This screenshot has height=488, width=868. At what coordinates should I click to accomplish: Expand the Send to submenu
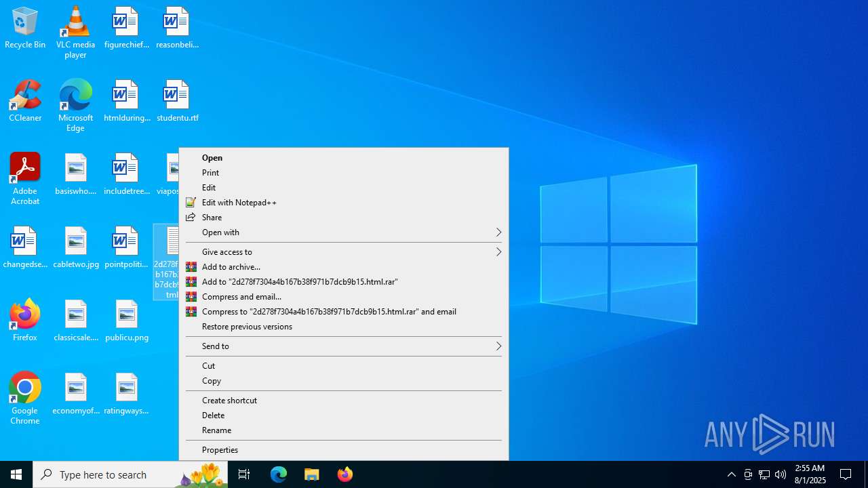coord(344,346)
